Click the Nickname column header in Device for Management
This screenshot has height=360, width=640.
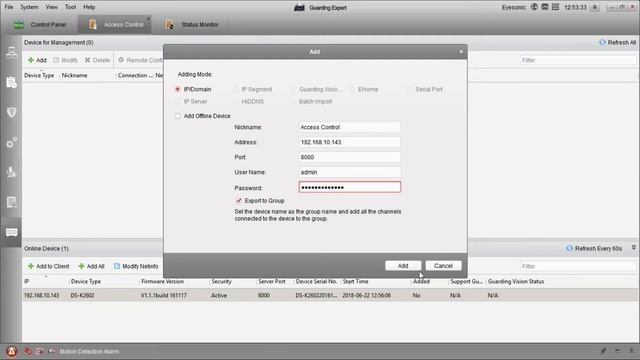tap(74, 75)
